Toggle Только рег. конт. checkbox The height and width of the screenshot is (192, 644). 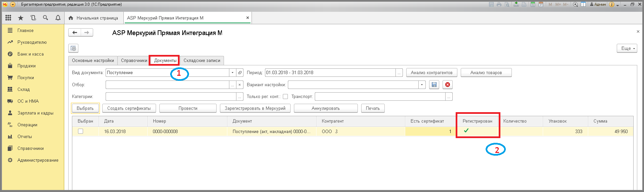[285, 97]
